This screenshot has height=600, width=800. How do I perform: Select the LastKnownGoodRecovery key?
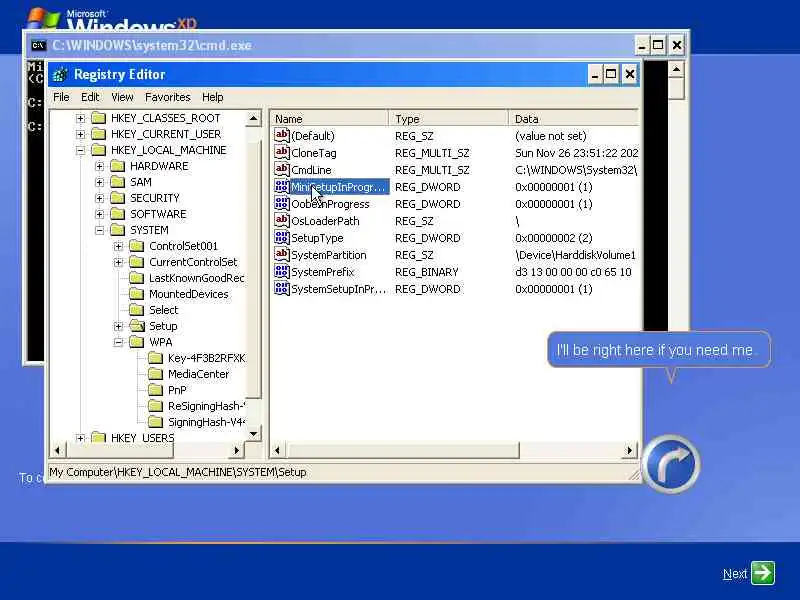point(196,278)
